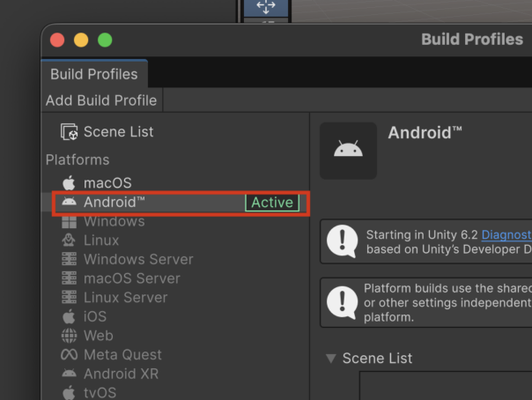Click the Meta Quest logo icon
Screen dimensions: 532x400
[69, 355]
